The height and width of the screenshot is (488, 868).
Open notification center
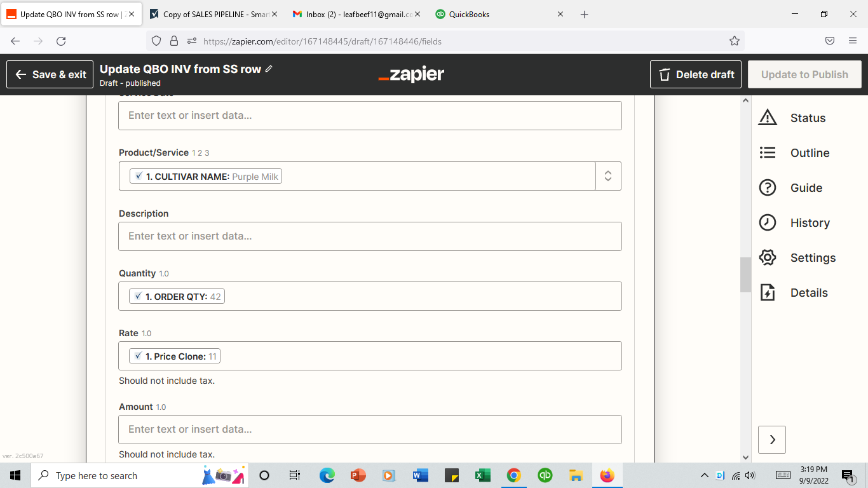[848, 475]
